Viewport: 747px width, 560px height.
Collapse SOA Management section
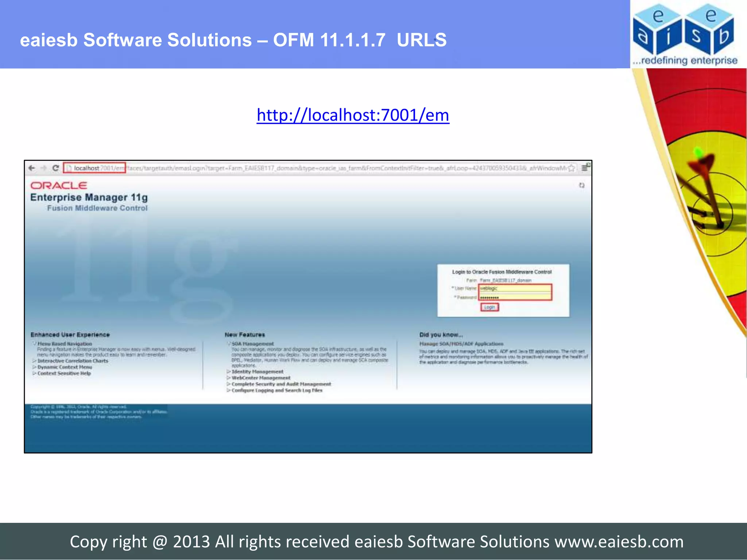tap(229, 343)
